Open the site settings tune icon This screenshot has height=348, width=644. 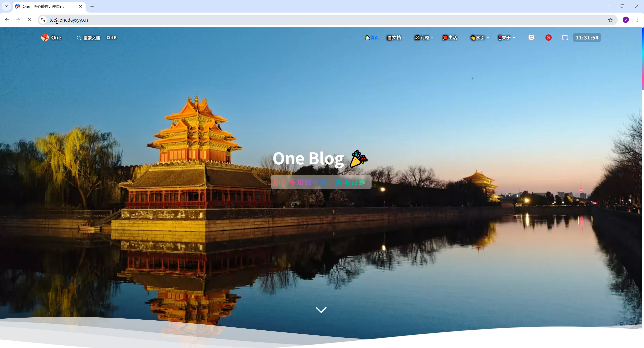pyautogui.click(x=43, y=20)
